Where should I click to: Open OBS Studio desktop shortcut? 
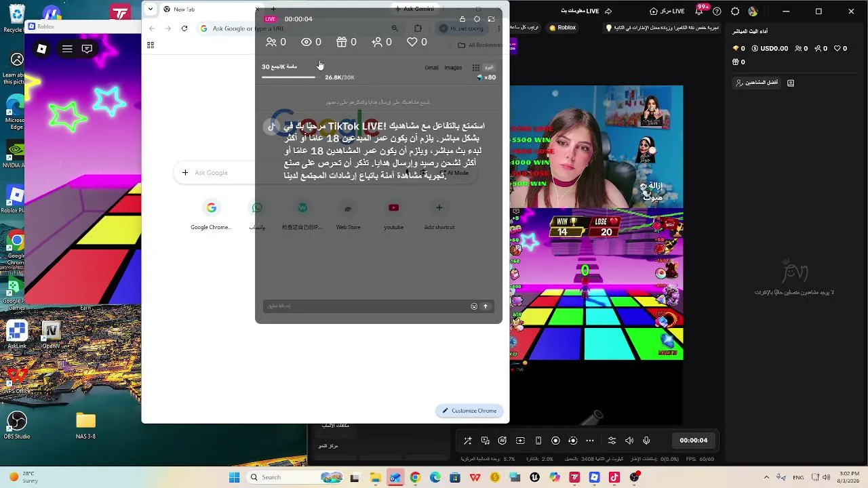[x=17, y=424]
